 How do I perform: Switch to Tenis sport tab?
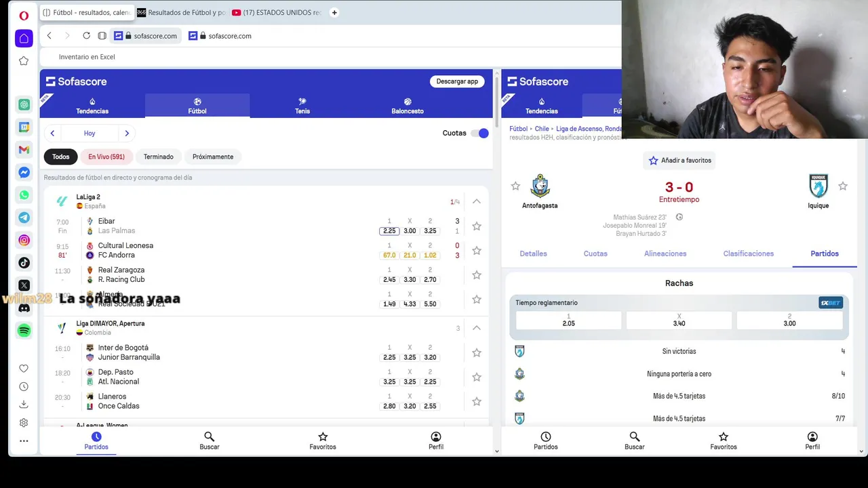(302, 106)
